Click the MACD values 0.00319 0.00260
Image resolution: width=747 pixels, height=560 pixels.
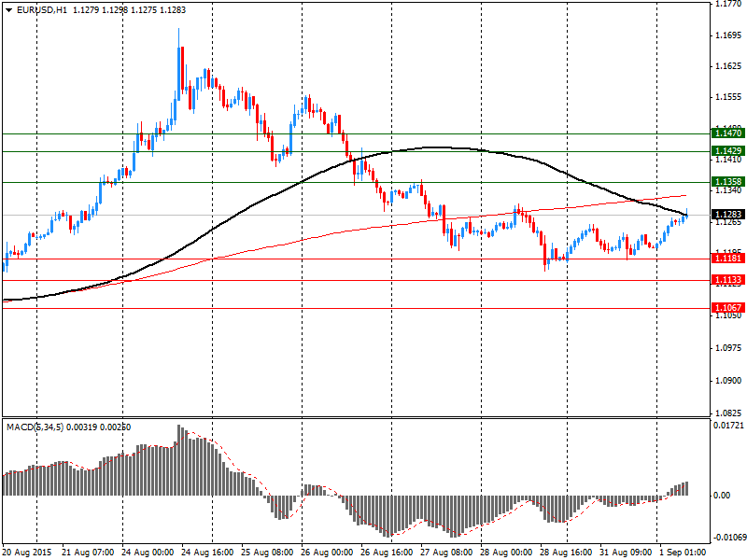pos(99,427)
